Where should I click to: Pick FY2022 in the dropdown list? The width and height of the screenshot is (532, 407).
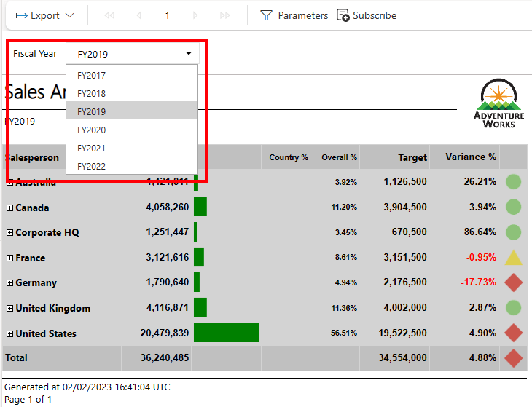pyautogui.click(x=92, y=167)
